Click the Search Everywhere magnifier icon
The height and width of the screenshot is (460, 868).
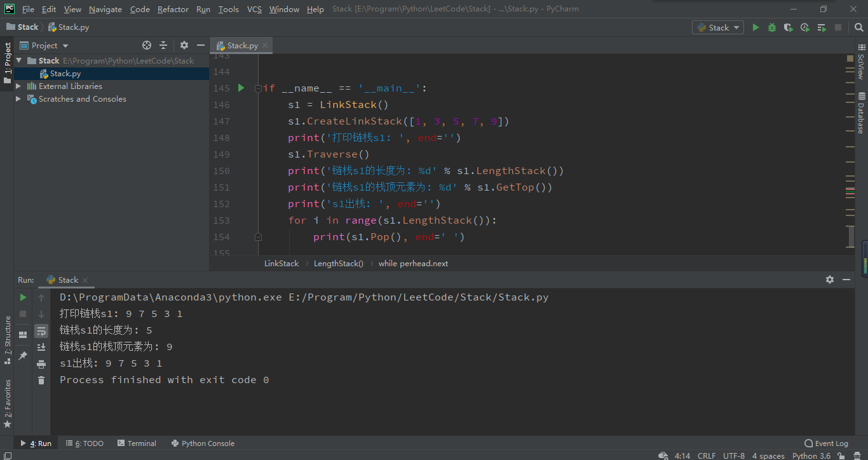(x=859, y=27)
